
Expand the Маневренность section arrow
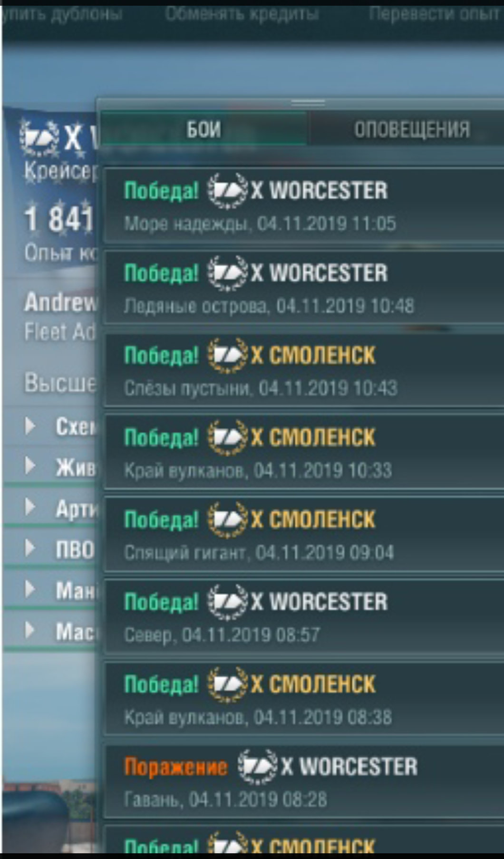click(x=30, y=589)
